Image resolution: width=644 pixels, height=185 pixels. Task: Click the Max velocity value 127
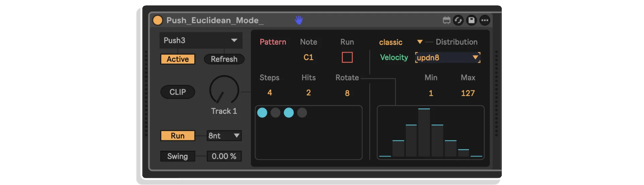(x=468, y=93)
